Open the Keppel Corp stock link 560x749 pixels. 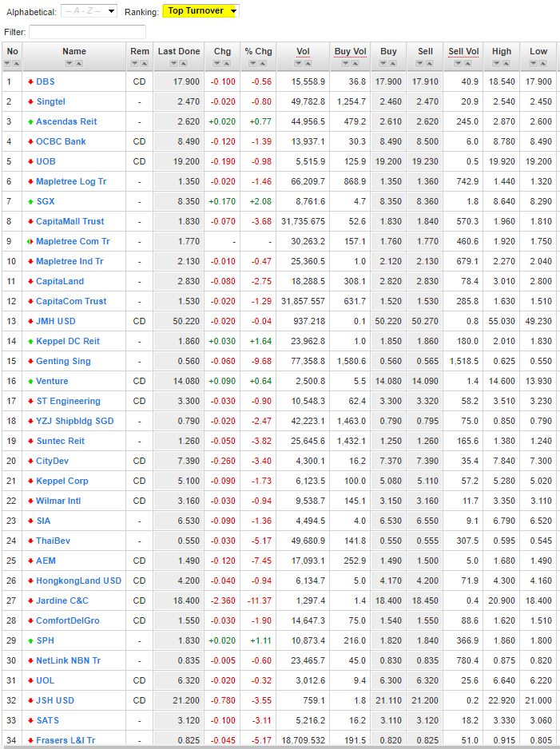(x=62, y=481)
